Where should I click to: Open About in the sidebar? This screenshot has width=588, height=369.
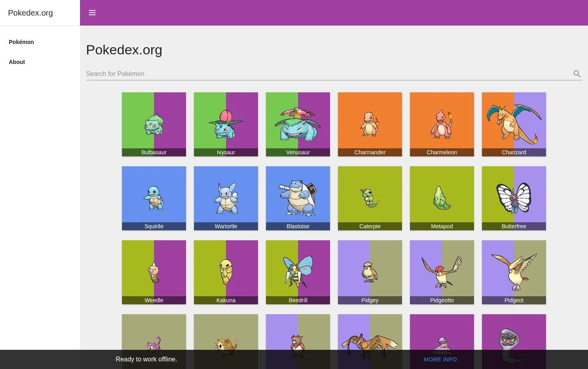tap(17, 62)
